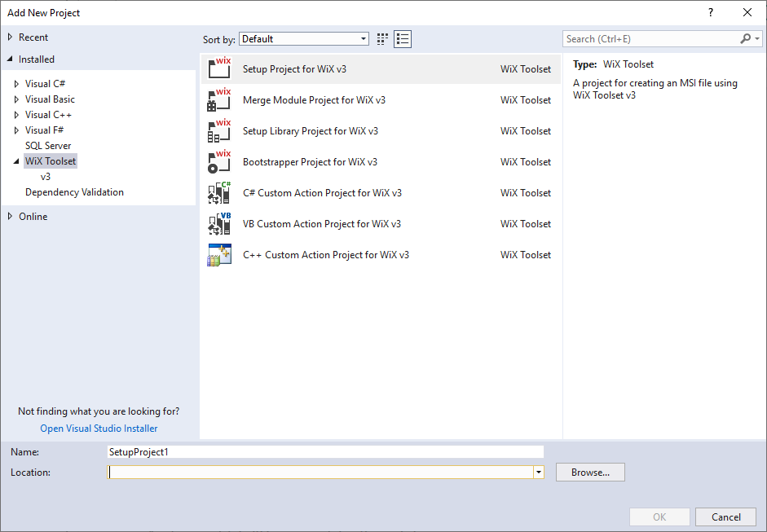767x532 pixels.
Task: Click the Browse button for location
Action: (x=589, y=472)
